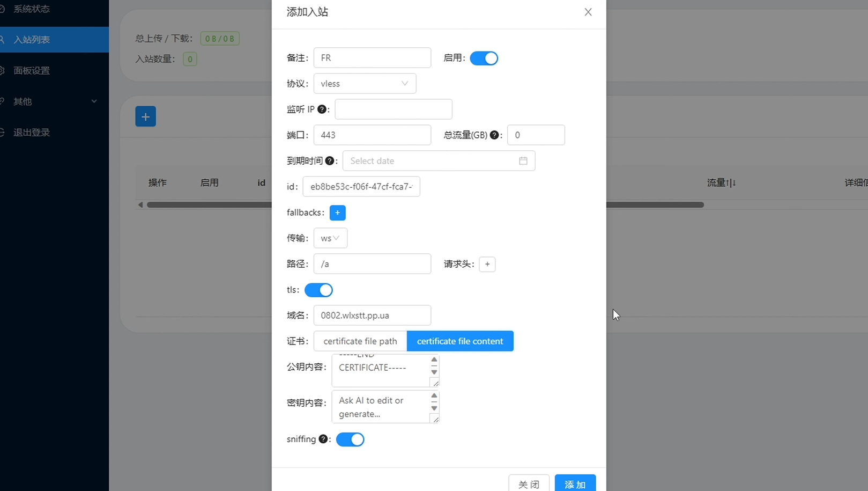Viewport: 868px width, 491px height.
Task: Open the 传输 ws transport dropdown
Action: tap(330, 238)
